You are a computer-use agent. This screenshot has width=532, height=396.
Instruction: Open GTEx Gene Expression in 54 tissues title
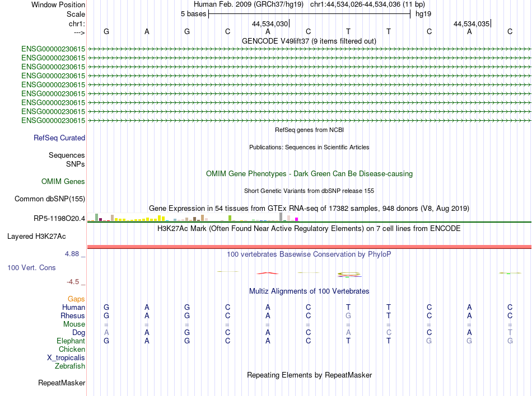coord(309,208)
